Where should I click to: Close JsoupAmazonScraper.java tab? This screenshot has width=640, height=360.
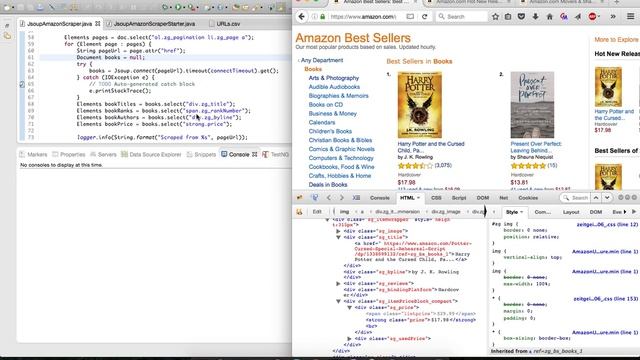pyautogui.click(x=98, y=24)
